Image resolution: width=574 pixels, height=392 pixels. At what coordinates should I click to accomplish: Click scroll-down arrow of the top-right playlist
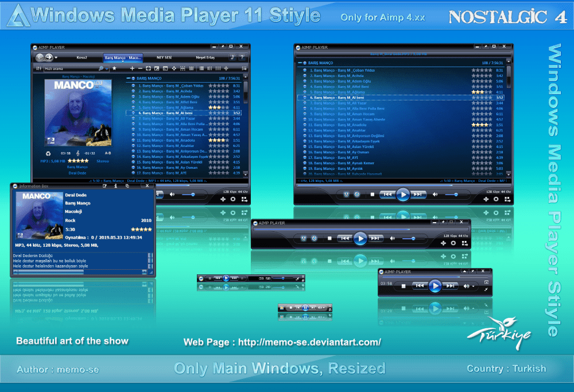click(509, 174)
